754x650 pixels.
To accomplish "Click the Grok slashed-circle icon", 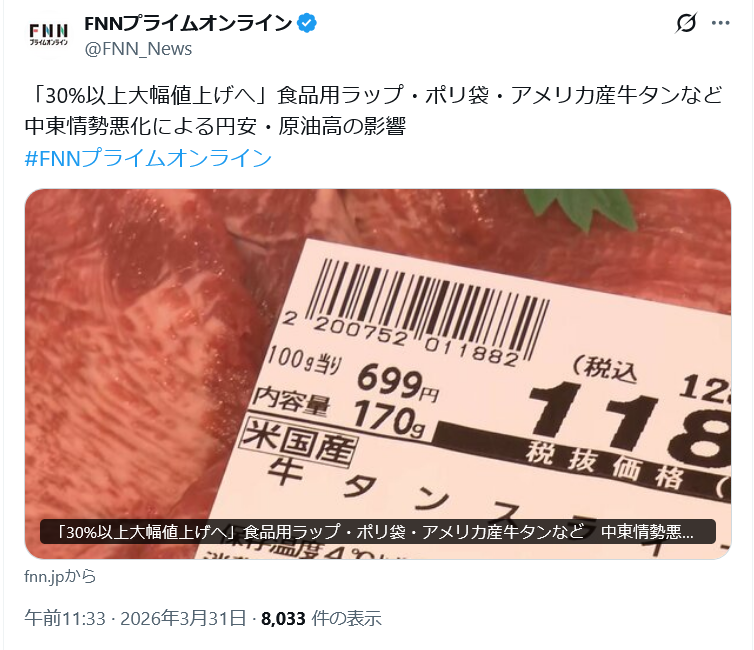I will coord(686,23).
